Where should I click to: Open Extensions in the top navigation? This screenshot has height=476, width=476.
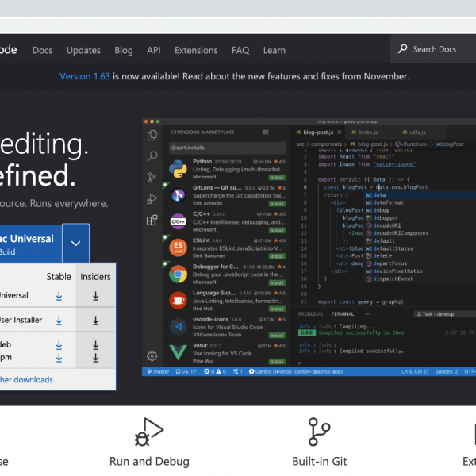[x=195, y=50]
